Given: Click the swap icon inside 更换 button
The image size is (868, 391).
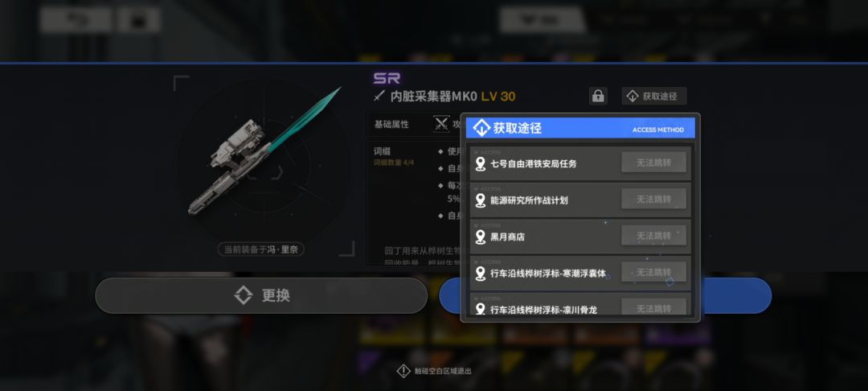Looking at the screenshot, I should tap(244, 295).
